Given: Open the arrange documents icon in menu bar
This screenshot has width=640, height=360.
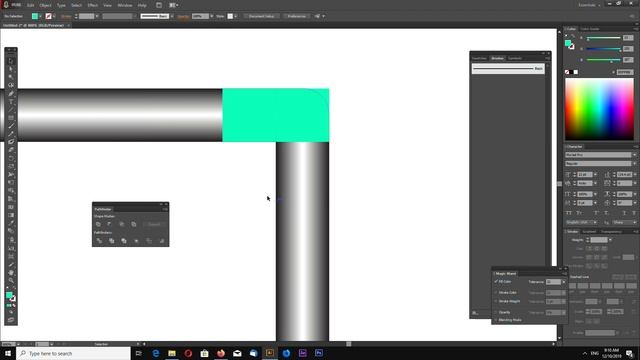Looking at the screenshot, I should 173,5.
